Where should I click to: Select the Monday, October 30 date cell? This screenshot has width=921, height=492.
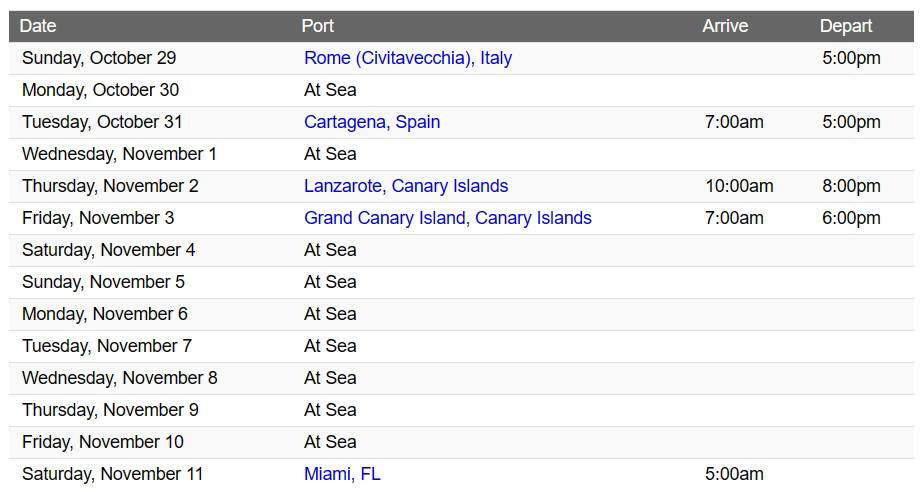(x=100, y=90)
